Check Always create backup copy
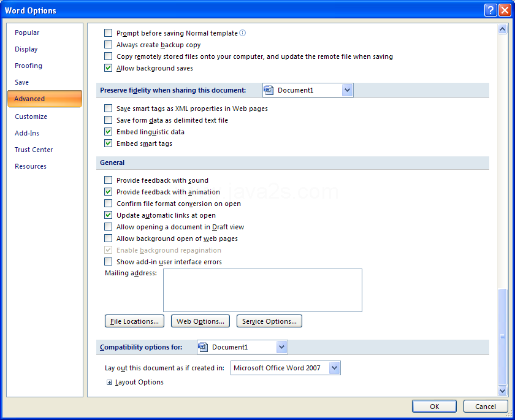The height and width of the screenshot is (420, 515). click(108, 44)
